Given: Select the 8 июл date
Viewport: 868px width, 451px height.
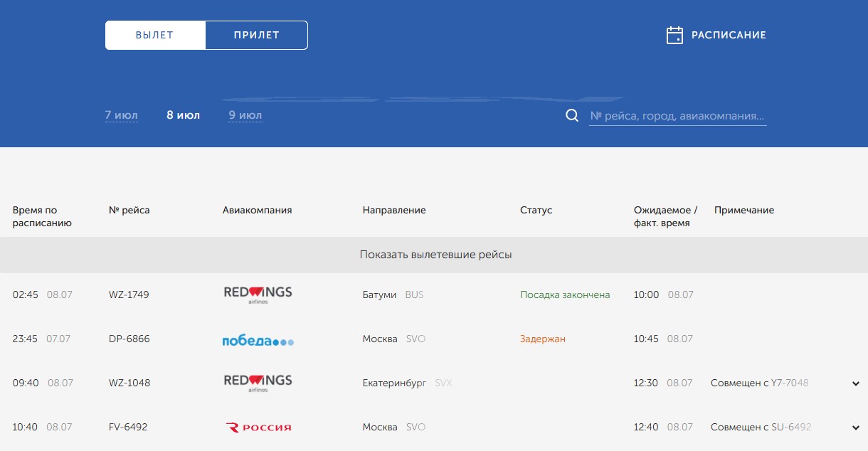Looking at the screenshot, I should tap(183, 115).
